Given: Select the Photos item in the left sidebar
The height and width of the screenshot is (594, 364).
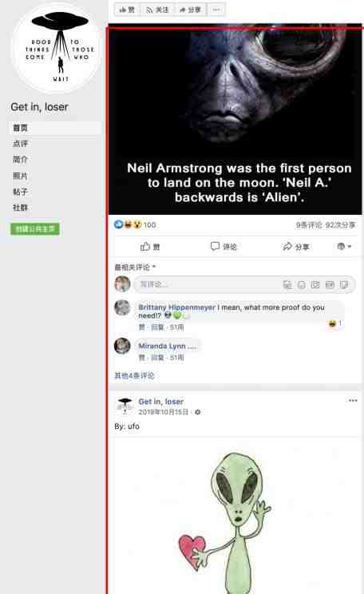Looking at the screenshot, I should tap(20, 176).
